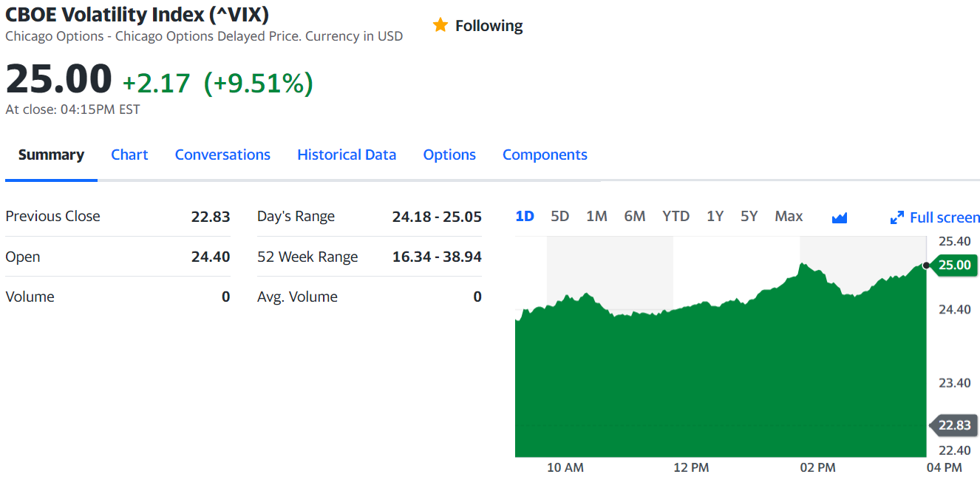Click the Full screen expand arrows icon
The width and height of the screenshot is (980, 477).
click(897, 217)
